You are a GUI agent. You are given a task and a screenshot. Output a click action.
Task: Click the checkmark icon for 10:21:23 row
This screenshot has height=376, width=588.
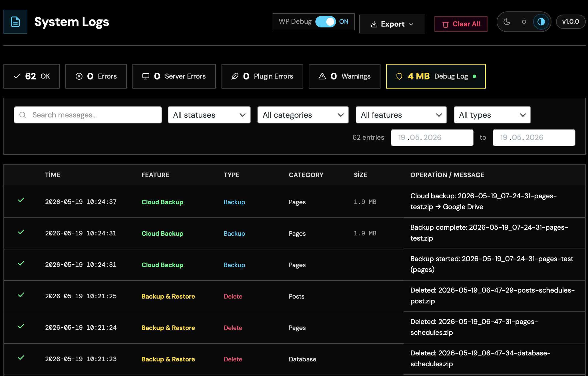click(x=21, y=358)
